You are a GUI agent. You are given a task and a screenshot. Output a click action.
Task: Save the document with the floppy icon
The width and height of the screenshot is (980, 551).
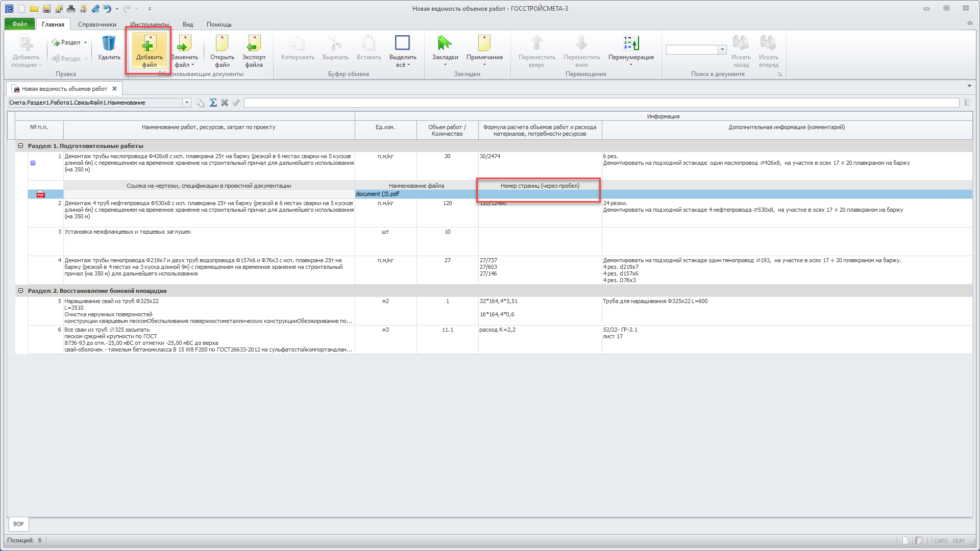coord(46,9)
